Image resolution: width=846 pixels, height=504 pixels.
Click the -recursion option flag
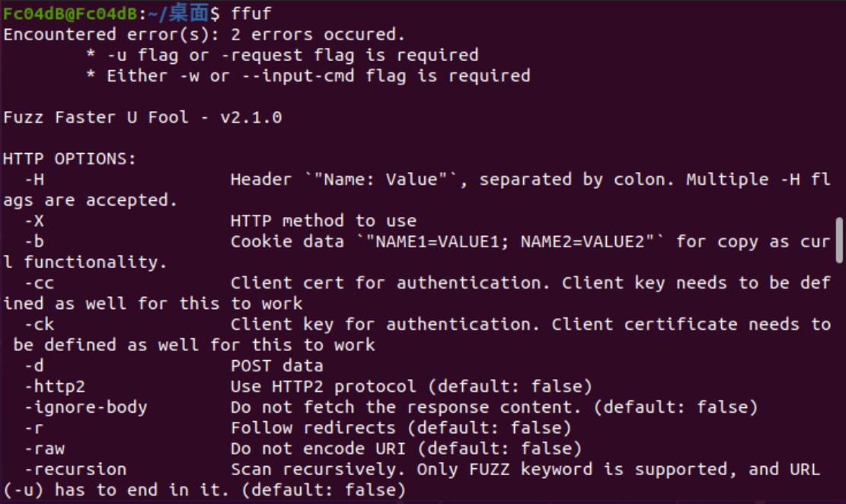point(75,469)
